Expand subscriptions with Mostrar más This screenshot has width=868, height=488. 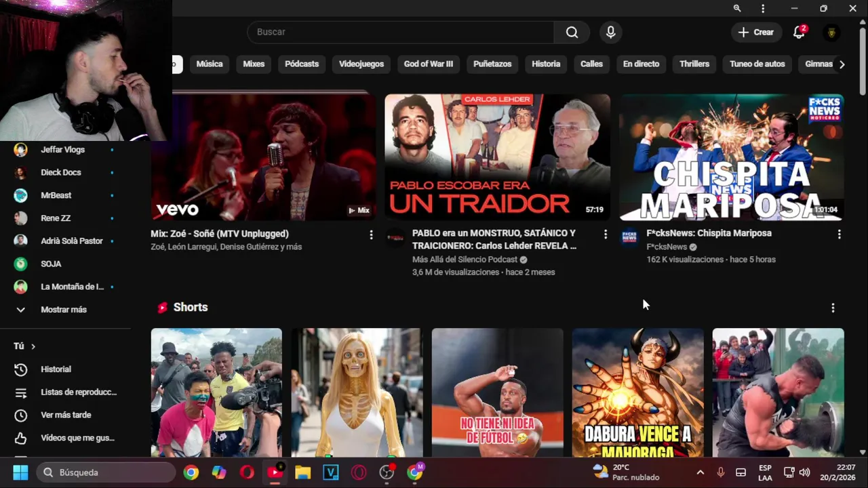coord(63,310)
